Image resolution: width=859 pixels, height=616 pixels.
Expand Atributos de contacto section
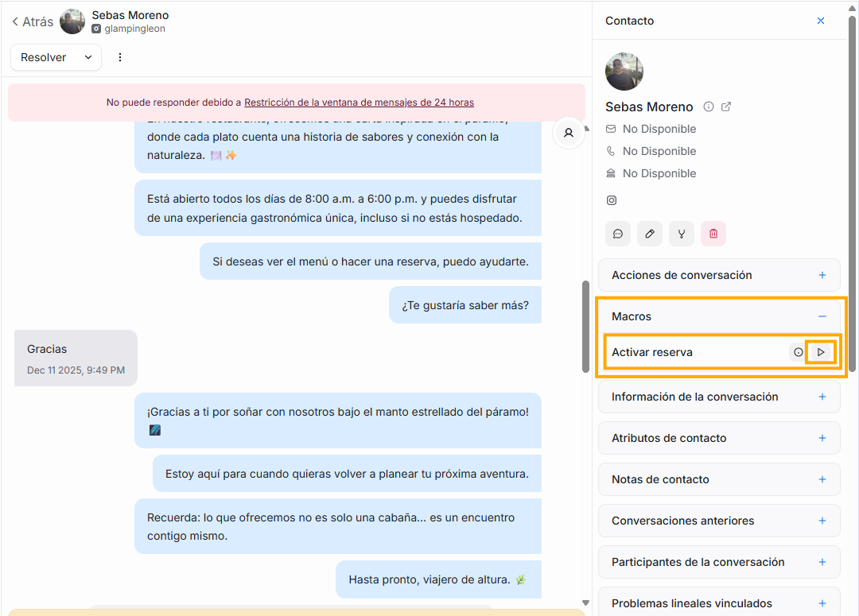click(x=822, y=438)
